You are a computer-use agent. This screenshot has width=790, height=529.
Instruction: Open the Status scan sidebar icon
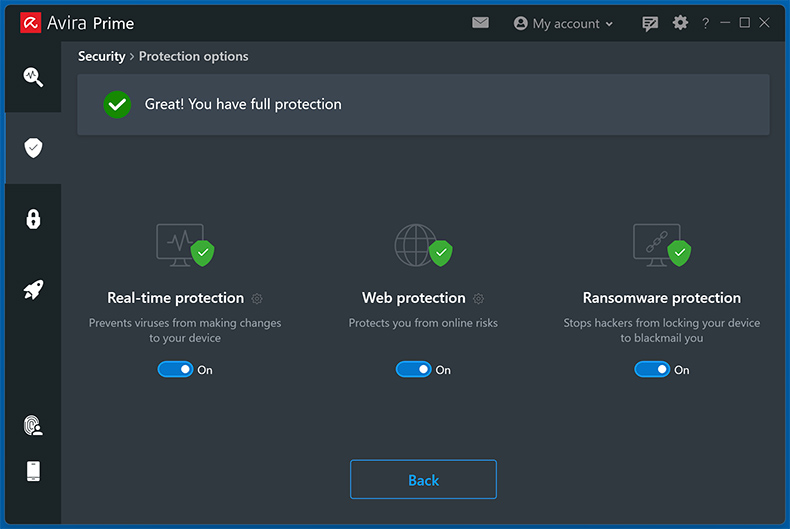click(x=33, y=77)
